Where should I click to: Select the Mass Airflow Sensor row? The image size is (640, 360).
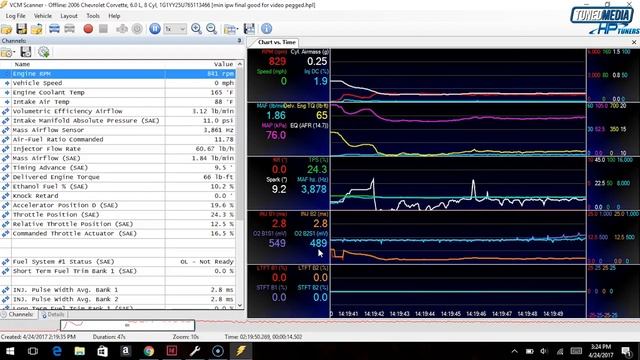click(x=118, y=130)
